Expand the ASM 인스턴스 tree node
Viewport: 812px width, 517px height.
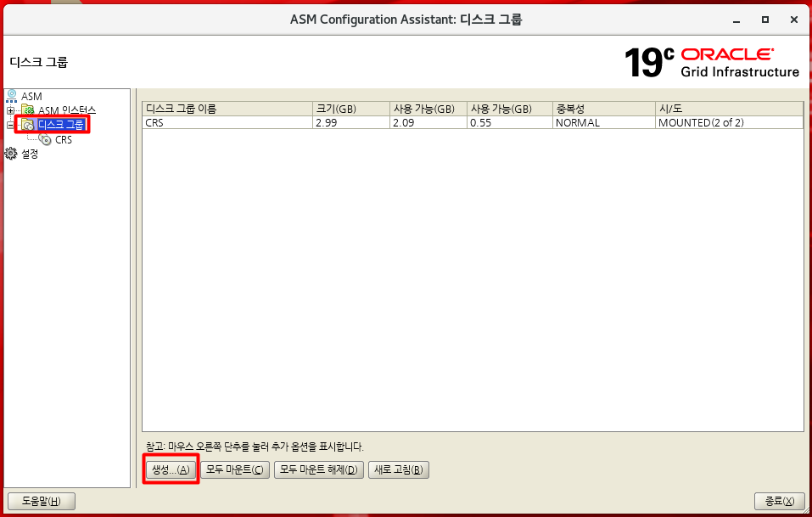(10, 110)
